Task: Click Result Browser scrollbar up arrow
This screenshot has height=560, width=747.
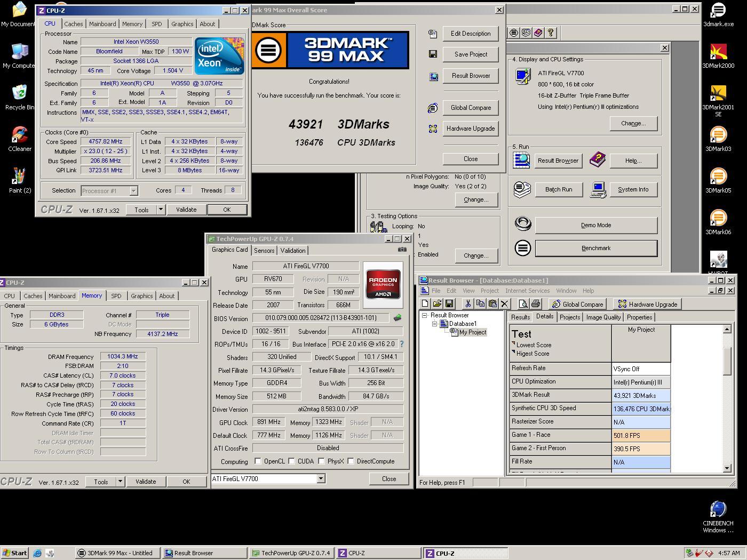Action: [727, 329]
